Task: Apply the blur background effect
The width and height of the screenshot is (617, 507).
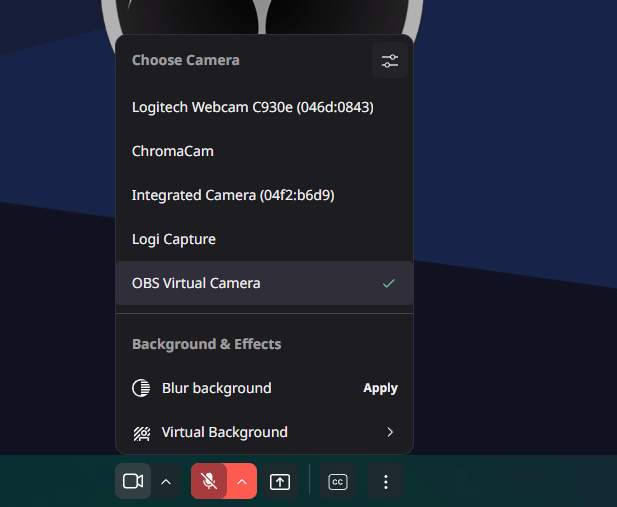Action: (x=380, y=388)
